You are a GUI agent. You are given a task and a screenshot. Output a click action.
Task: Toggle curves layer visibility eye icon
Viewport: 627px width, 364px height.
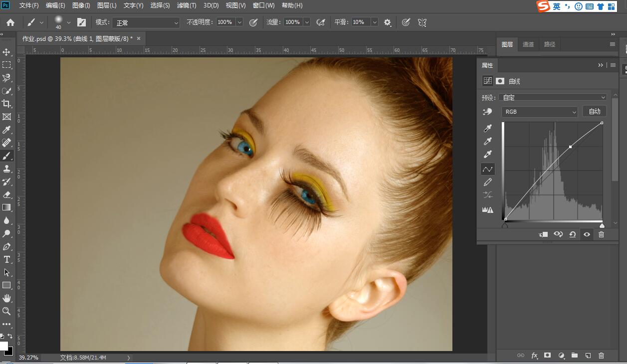587,234
